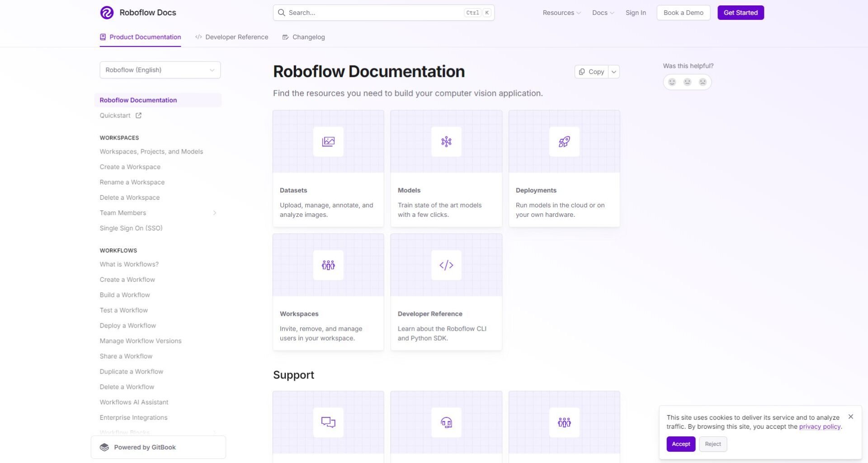Open the Models card network icon

point(446,142)
